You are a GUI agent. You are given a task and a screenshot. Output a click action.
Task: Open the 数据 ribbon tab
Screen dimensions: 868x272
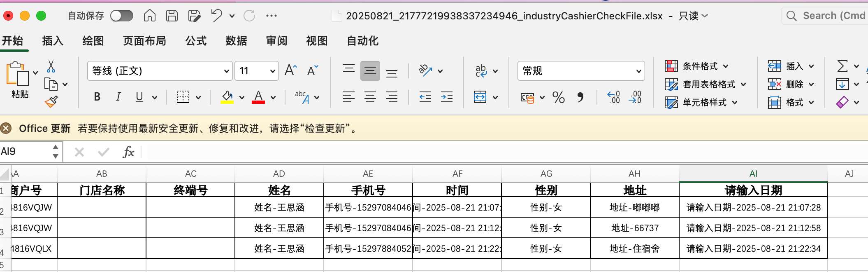pos(236,41)
